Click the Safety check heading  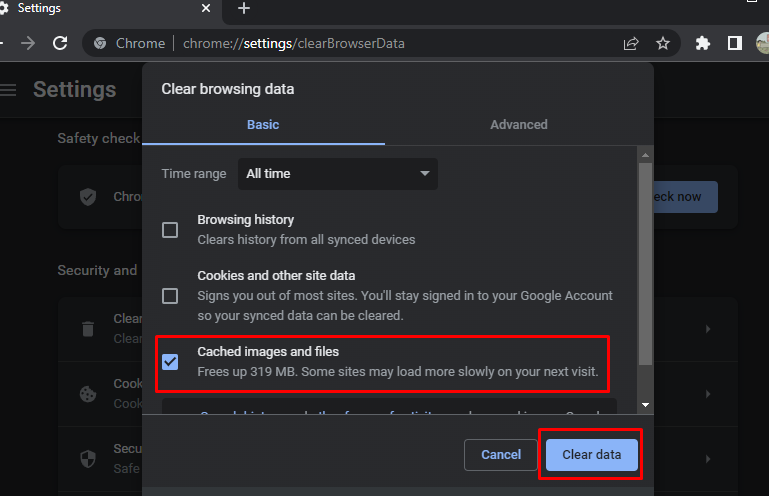[x=99, y=138]
